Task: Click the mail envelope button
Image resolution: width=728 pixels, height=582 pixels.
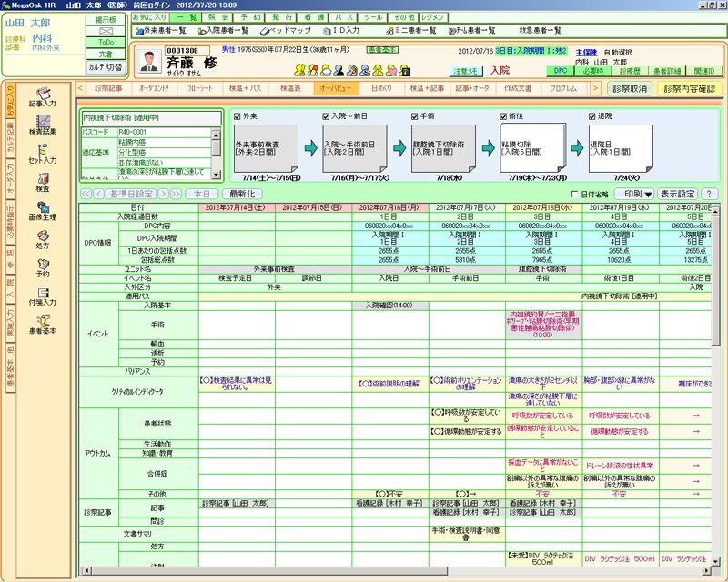Action: click(x=106, y=31)
